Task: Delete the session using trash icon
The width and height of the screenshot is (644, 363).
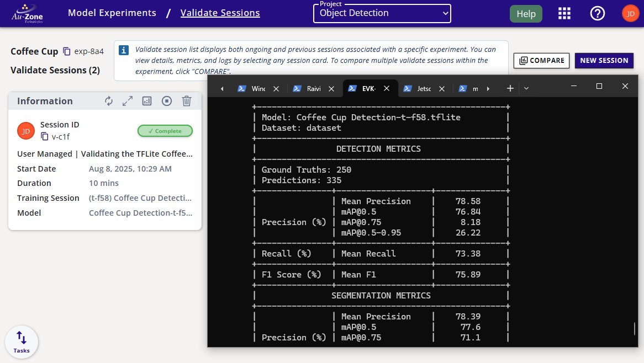Action: [187, 101]
